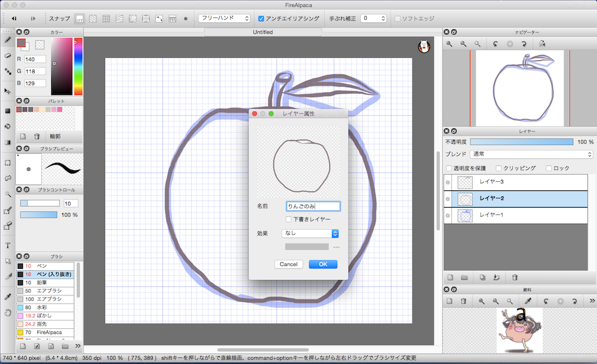Adjust the 不透明度 opacity slider

522,141
